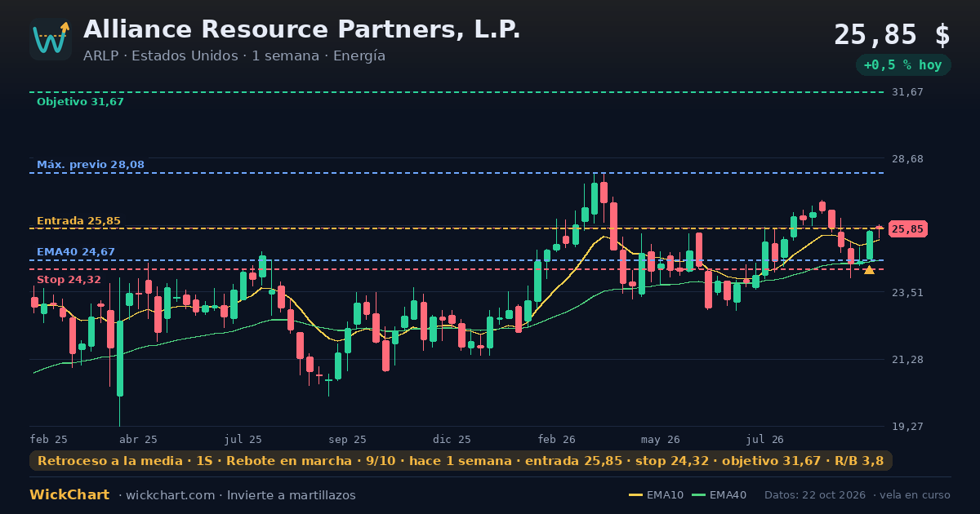Click the dic 25 date axis label

[452, 439]
